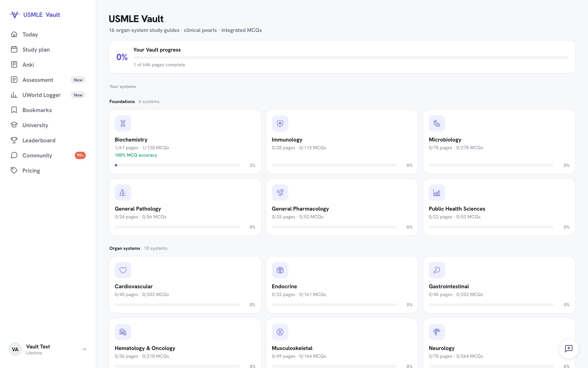Image resolution: width=588 pixels, height=368 pixels.
Task: Click the New badge beside Assessment
Action: tap(78, 80)
